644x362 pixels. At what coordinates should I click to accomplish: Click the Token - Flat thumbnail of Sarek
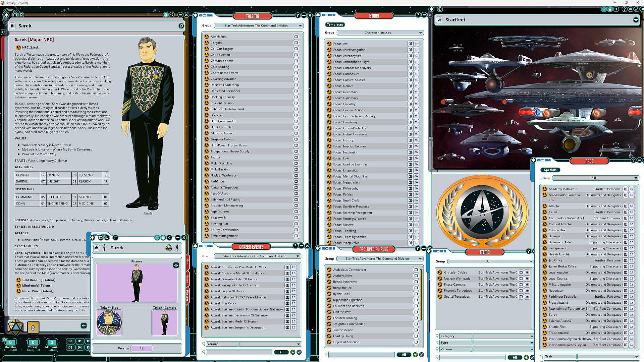(109, 323)
